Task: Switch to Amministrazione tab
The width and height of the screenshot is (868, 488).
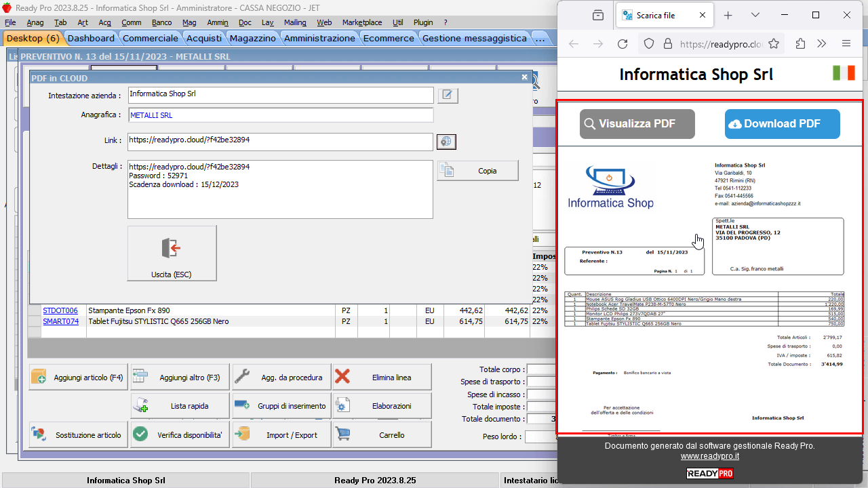Action: (x=319, y=39)
